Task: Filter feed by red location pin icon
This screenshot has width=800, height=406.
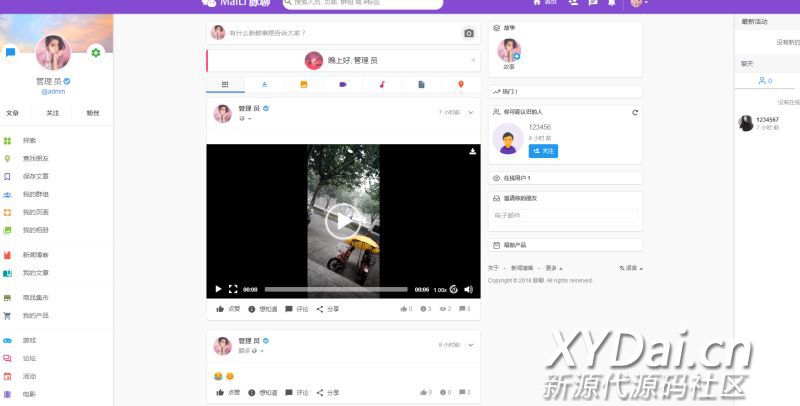Action: [461, 84]
